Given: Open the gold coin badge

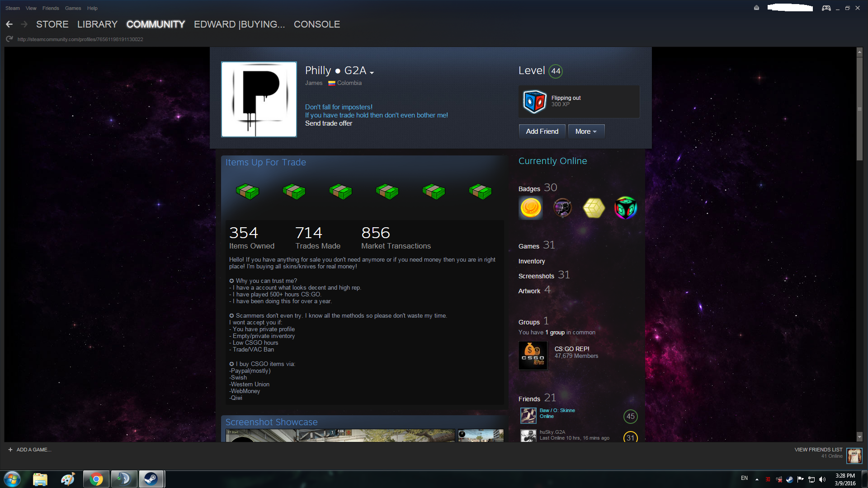Looking at the screenshot, I should tap(531, 208).
